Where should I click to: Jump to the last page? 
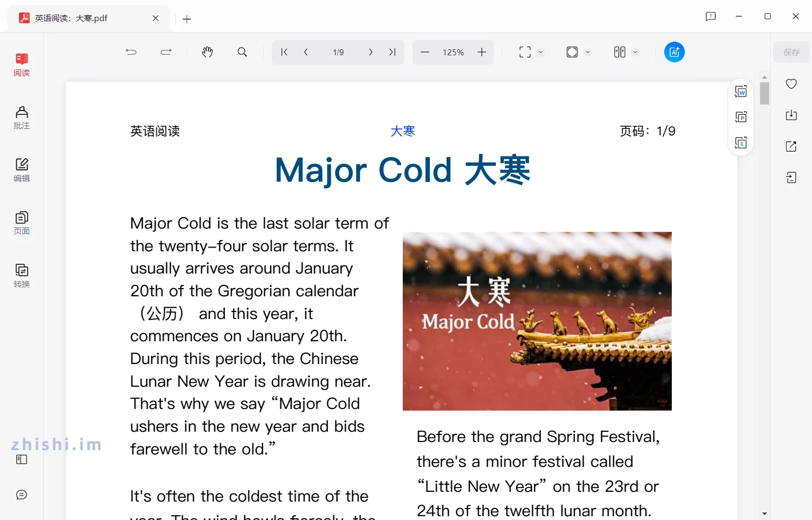(392, 52)
